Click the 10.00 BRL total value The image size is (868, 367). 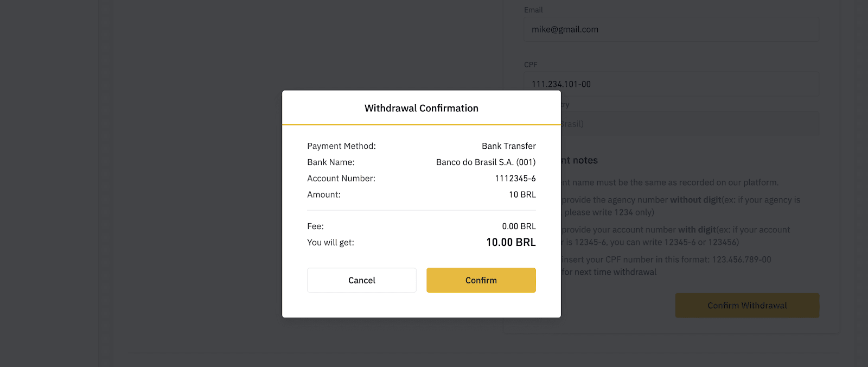coord(511,243)
